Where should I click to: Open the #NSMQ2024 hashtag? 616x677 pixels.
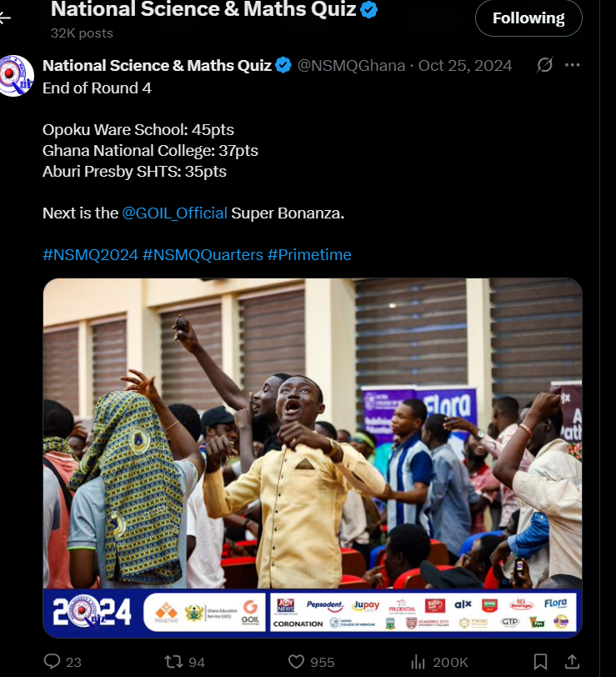click(90, 255)
